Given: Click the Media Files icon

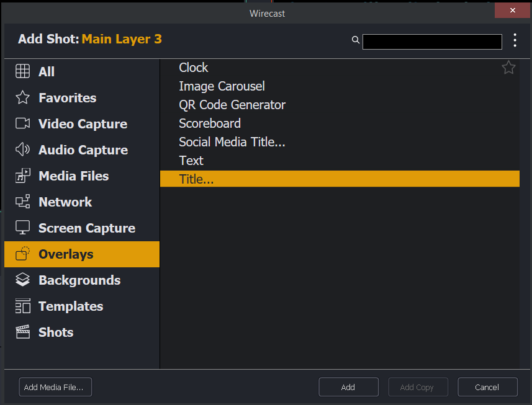Looking at the screenshot, I should (x=23, y=176).
